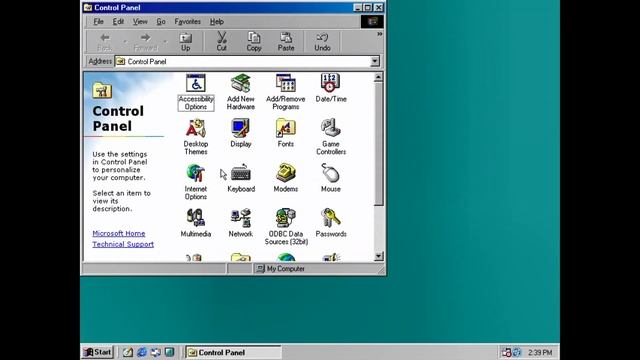The width and height of the screenshot is (640, 360).
Task: Click the blue round system tray icon
Action: coord(517,352)
